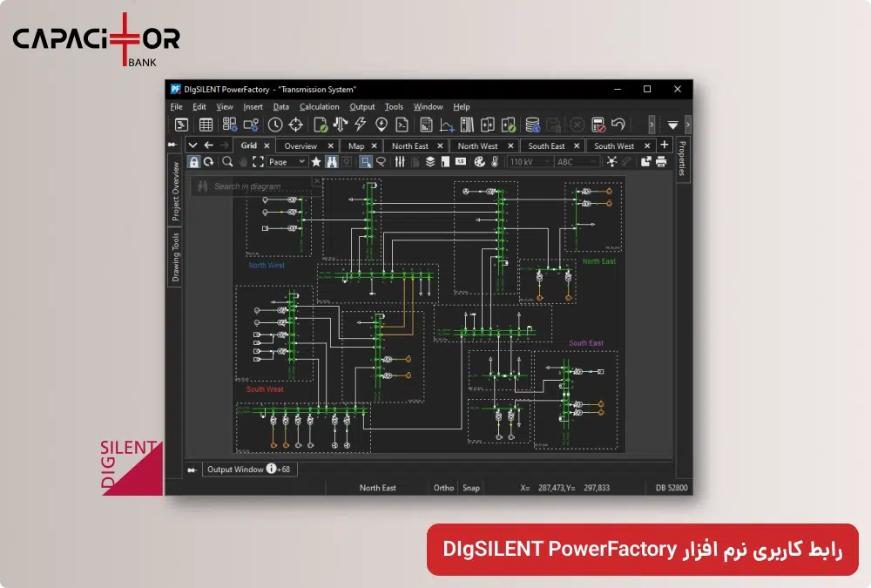Switch to the North West tab
Screen dimensions: 871x588
pos(477,146)
